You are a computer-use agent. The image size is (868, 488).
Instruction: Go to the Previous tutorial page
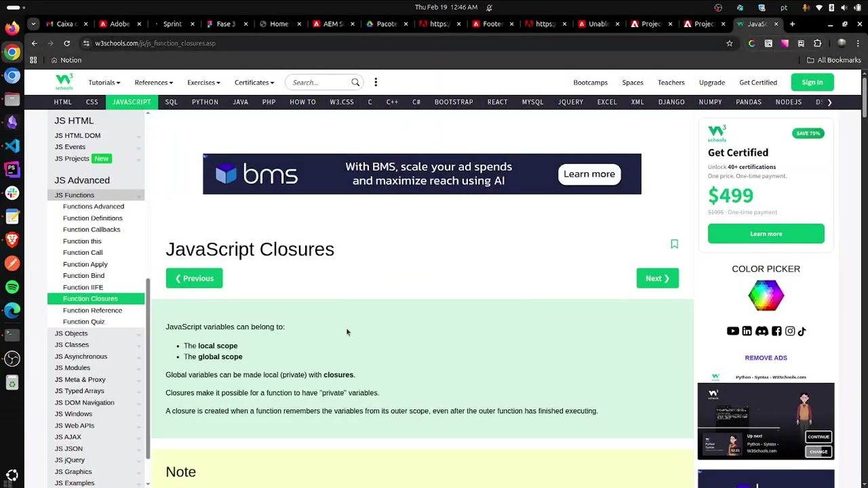[x=194, y=279]
